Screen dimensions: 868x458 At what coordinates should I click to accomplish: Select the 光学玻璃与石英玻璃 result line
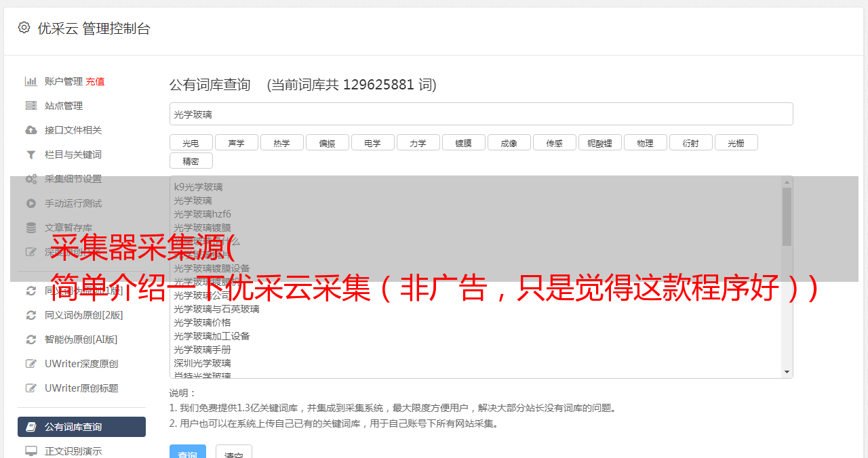[x=216, y=309]
